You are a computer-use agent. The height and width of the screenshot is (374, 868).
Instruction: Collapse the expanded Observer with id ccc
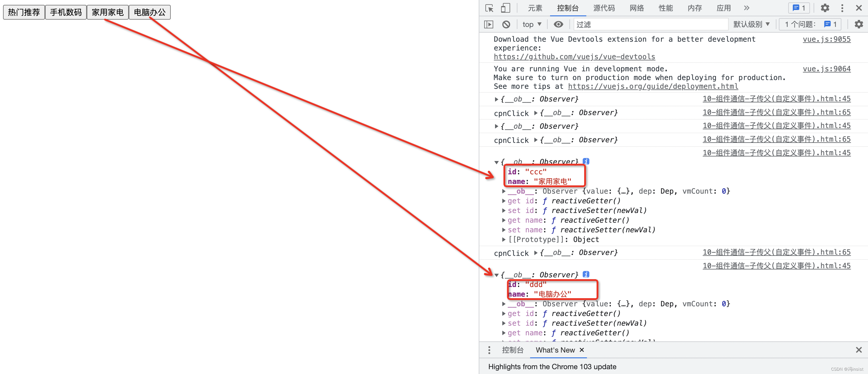pyautogui.click(x=496, y=162)
